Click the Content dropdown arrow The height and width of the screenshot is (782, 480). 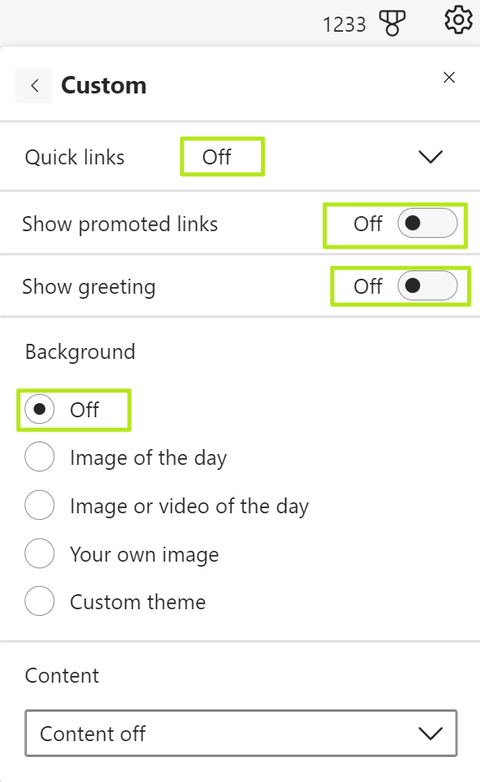[x=430, y=733]
